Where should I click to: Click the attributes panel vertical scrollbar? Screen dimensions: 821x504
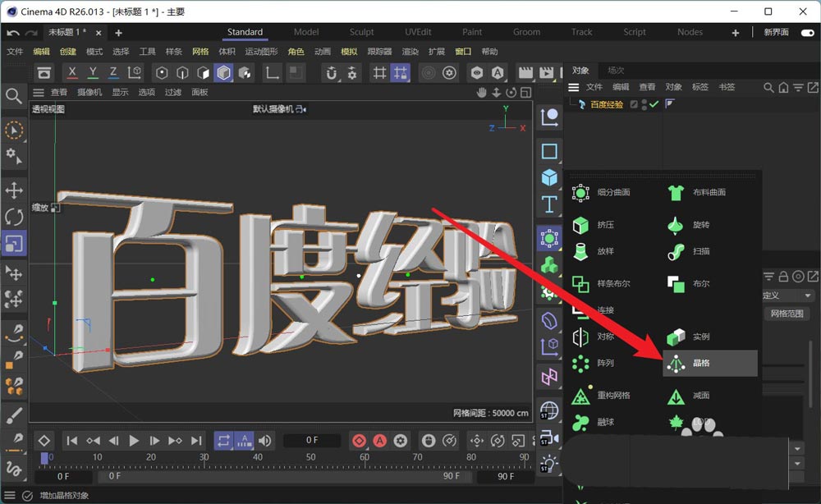click(810, 373)
